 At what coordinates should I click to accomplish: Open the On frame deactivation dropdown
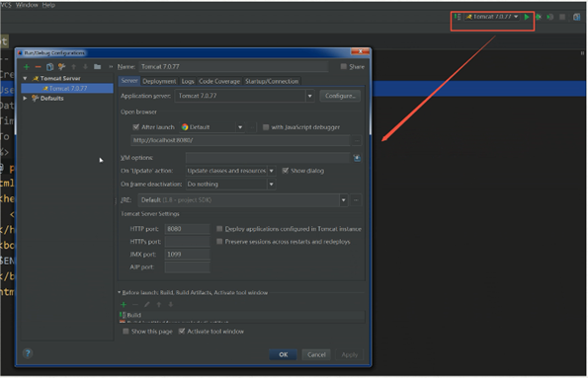point(272,185)
